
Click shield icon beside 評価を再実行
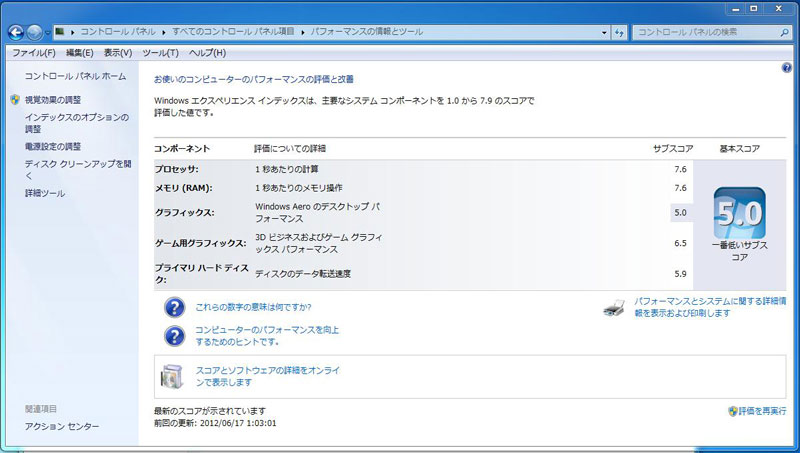(x=733, y=411)
